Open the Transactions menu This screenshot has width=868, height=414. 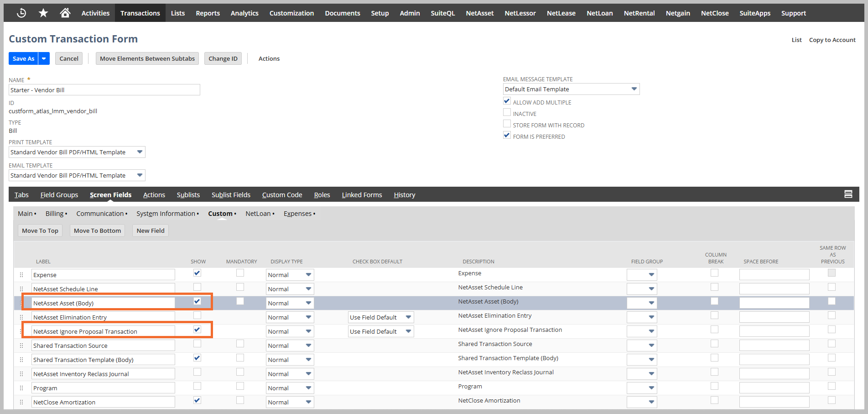(140, 13)
